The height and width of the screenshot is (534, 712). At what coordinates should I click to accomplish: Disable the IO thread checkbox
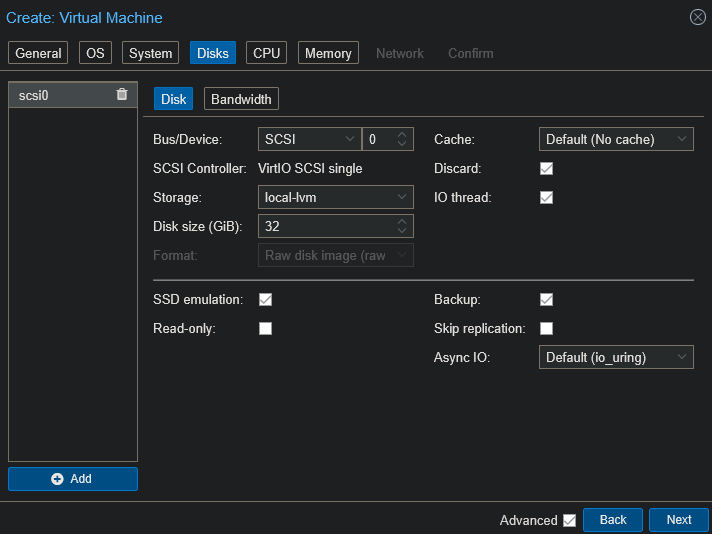(546, 198)
